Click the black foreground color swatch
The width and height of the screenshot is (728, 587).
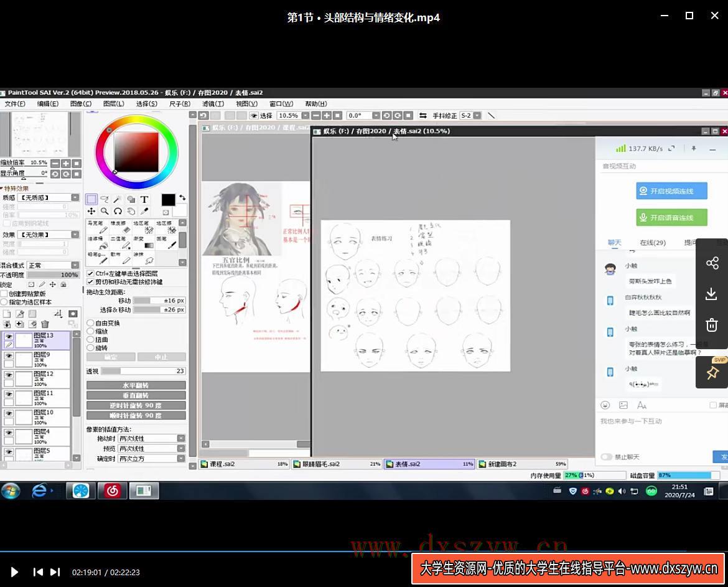(x=168, y=200)
